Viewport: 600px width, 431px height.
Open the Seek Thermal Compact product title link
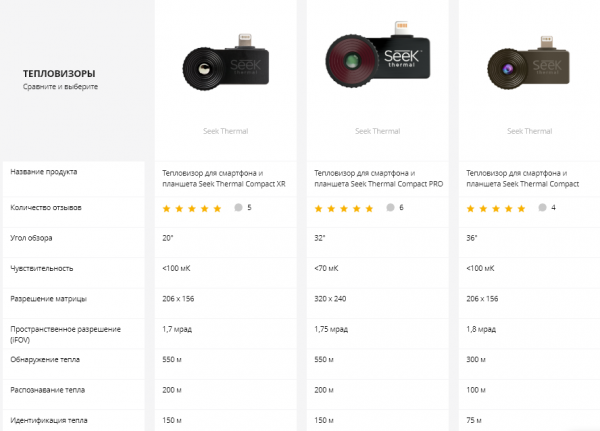[523, 178]
